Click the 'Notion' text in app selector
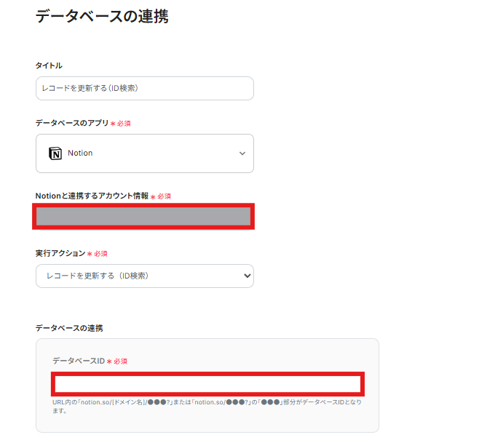 pyautogui.click(x=80, y=153)
